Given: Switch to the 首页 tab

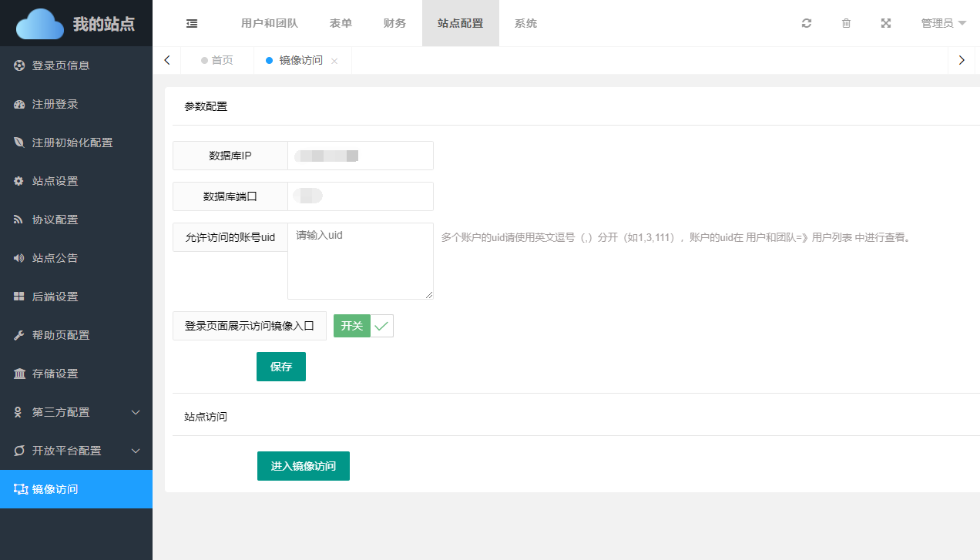Looking at the screenshot, I should (x=217, y=60).
